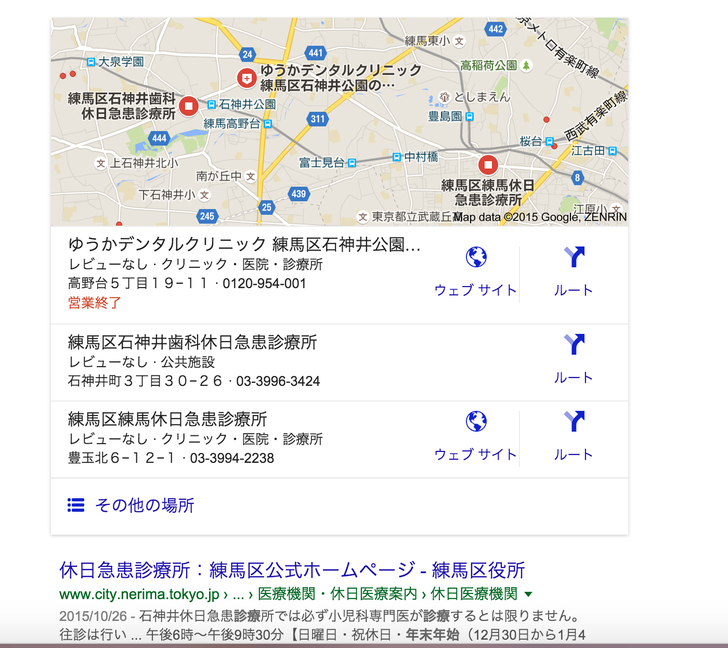
Task: Select the 練馬区石神井歯科休日急患診療所 map pin
Action: coord(188,106)
